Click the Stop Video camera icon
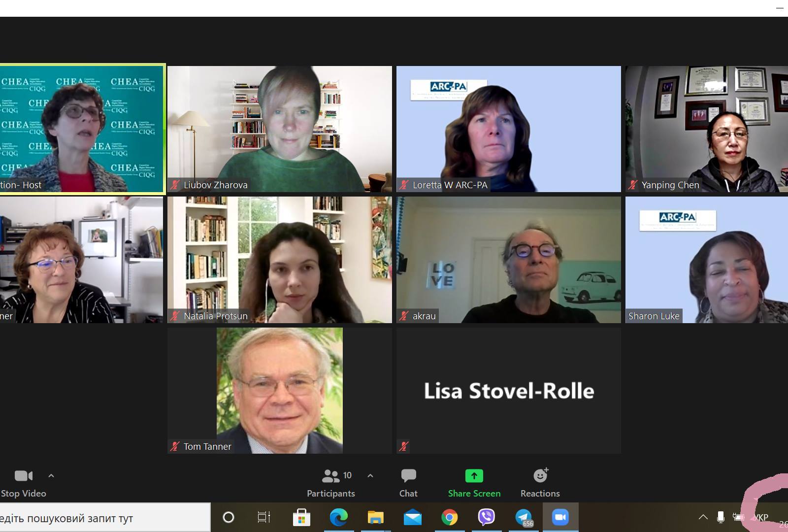Viewport: 788px width, 532px height. click(x=23, y=476)
